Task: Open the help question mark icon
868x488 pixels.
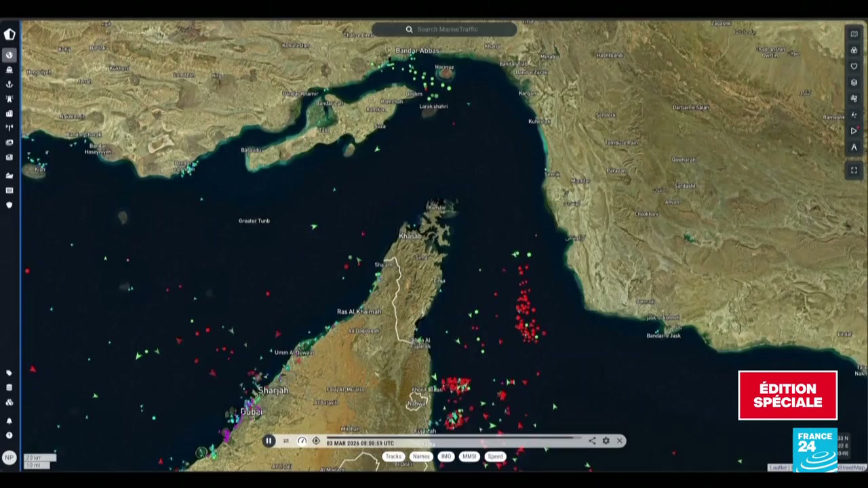Action: [x=9, y=435]
